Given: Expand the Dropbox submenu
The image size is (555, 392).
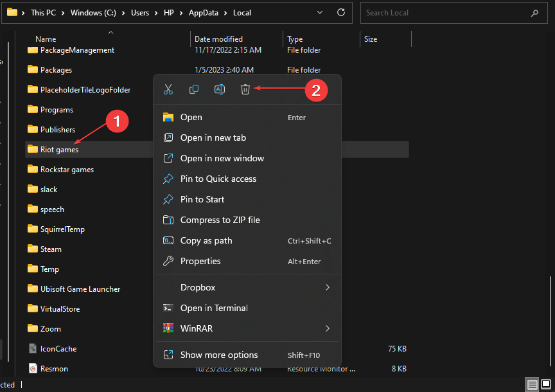Looking at the screenshot, I should (x=247, y=287).
